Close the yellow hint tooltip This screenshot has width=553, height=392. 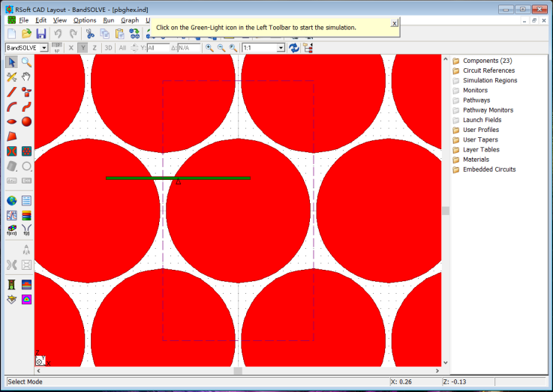pyautogui.click(x=395, y=23)
